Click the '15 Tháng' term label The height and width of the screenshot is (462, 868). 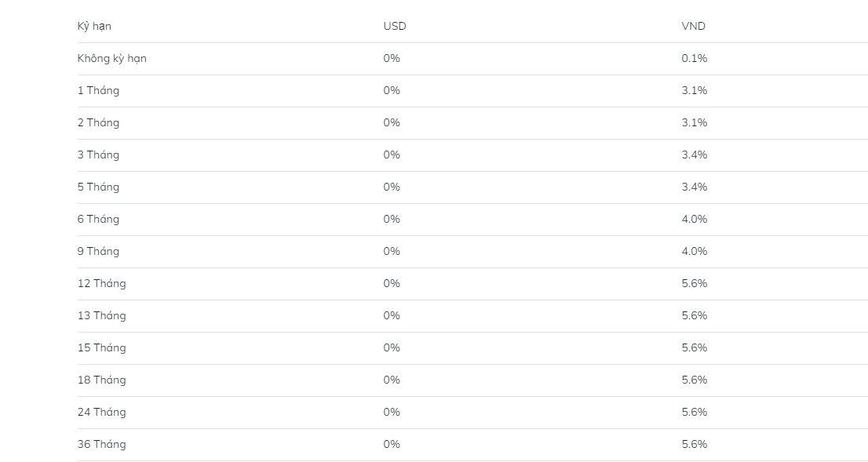(101, 348)
